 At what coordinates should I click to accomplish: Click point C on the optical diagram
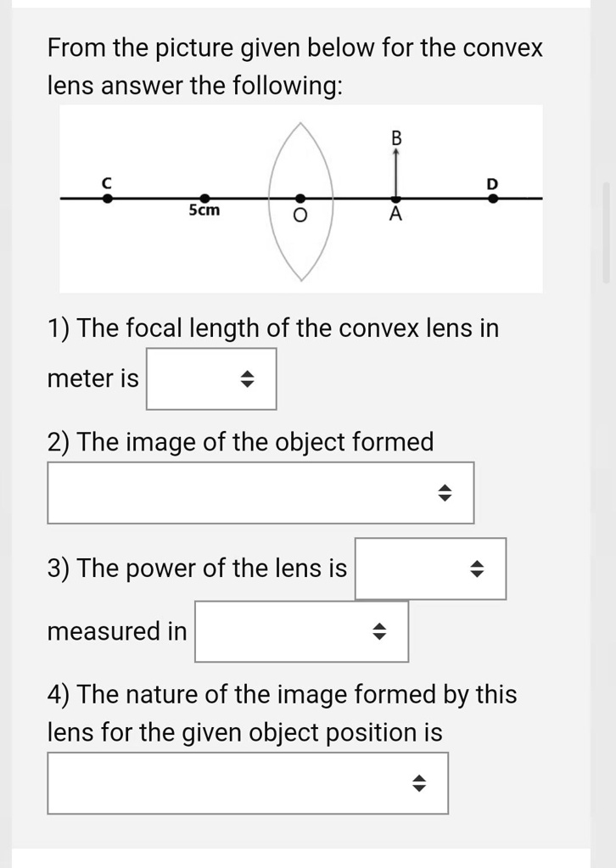(108, 195)
